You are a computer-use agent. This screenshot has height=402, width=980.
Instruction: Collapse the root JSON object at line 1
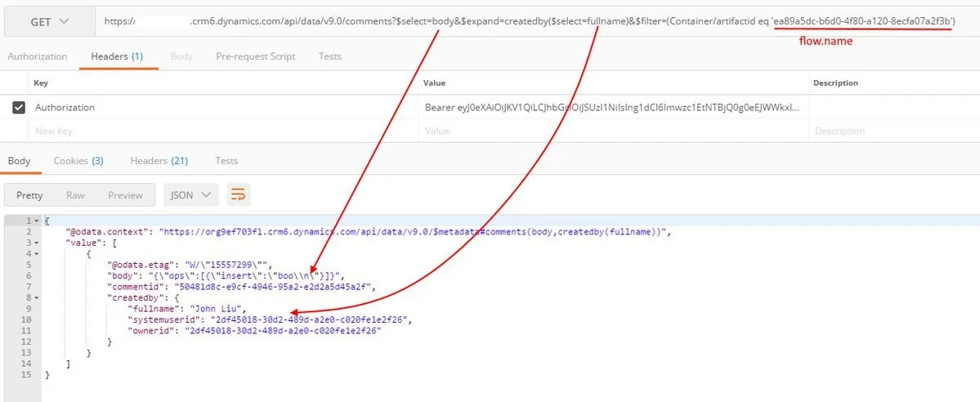coord(38,221)
